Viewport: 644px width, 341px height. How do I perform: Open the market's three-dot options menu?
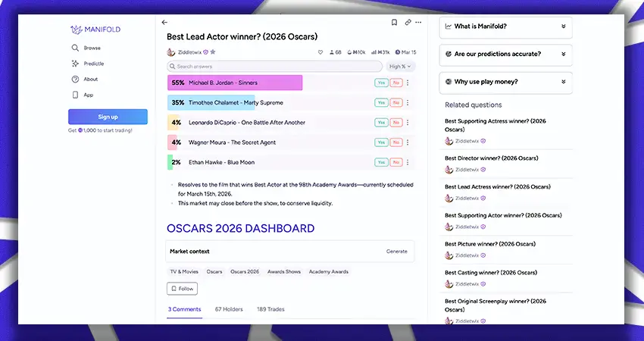418,23
